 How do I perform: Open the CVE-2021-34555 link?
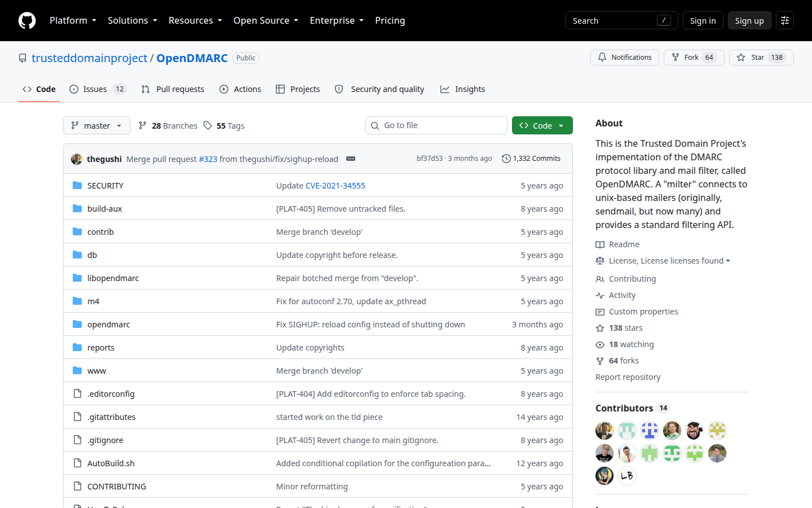[336, 186]
